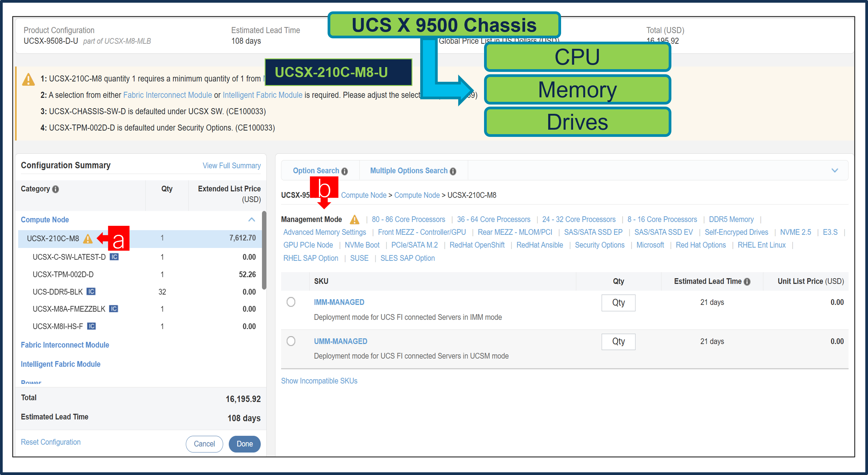The image size is (868, 475).
Task: Click the IC badge next to UCSX-M8I-HS-F
Action: point(91,326)
